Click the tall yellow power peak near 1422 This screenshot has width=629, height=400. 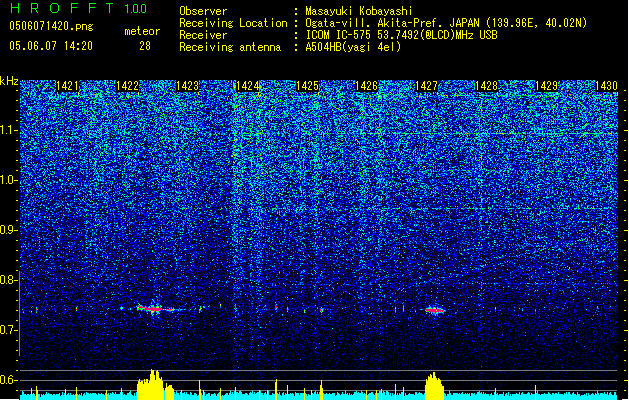[153, 384]
